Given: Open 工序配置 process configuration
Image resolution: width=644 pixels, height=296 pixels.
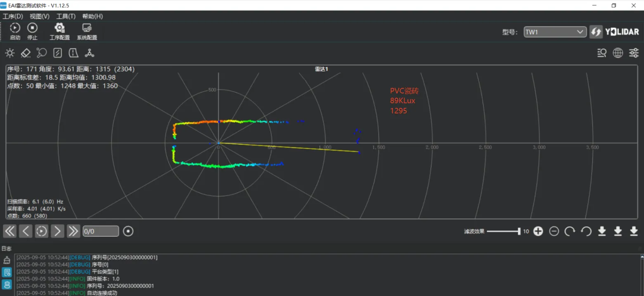Looking at the screenshot, I should pos(60,31).
